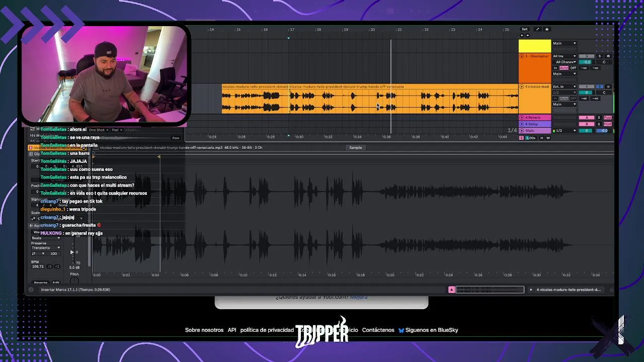
Task: Open política de privacidad link
Action: click(267, 330)
